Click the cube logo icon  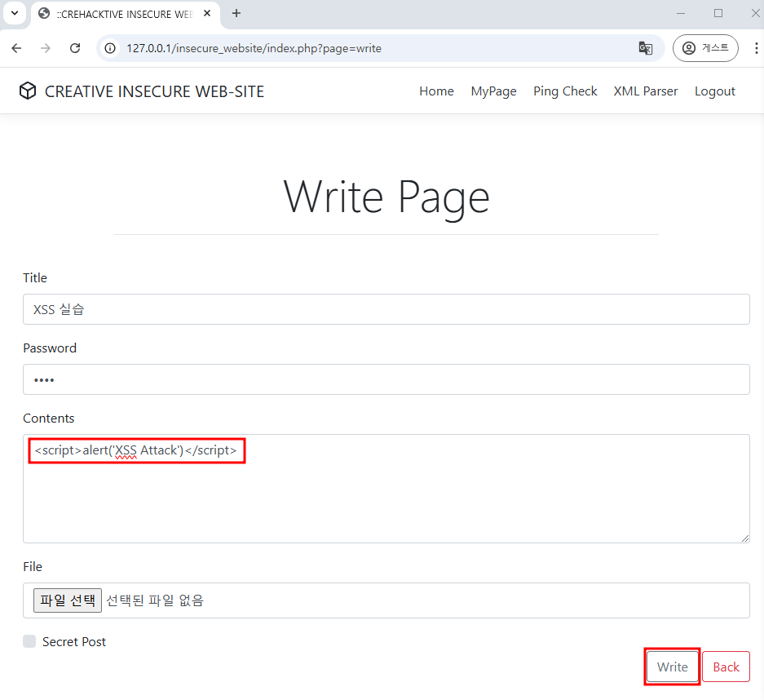tap(28, 91)
